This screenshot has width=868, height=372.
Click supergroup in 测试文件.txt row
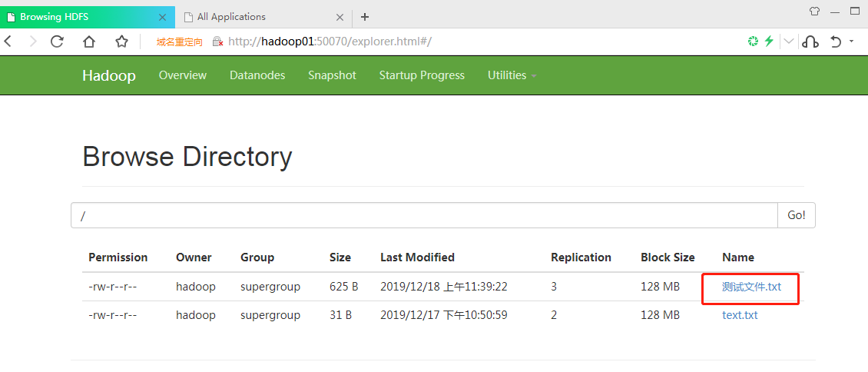[x=270, y=287]
